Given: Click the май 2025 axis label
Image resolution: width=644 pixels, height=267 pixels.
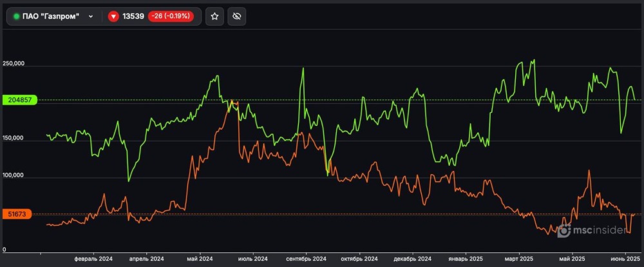Looking at the screenshot, I should (572, 259).
